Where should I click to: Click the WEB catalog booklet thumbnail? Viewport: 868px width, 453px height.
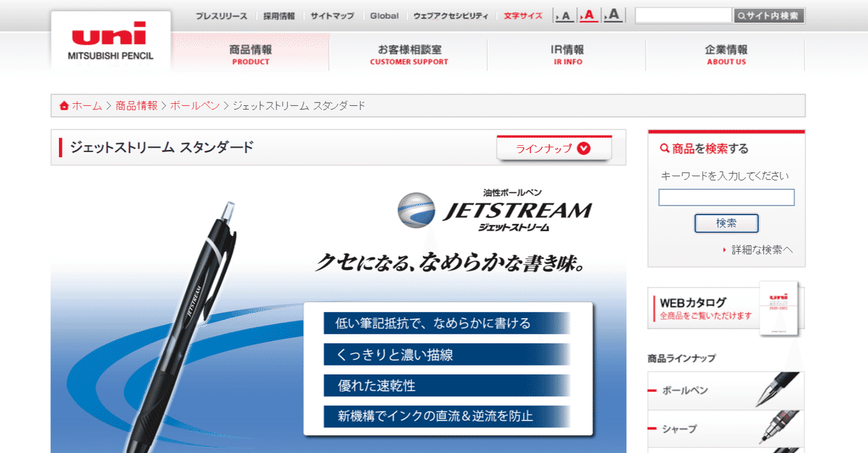(778, 309)
